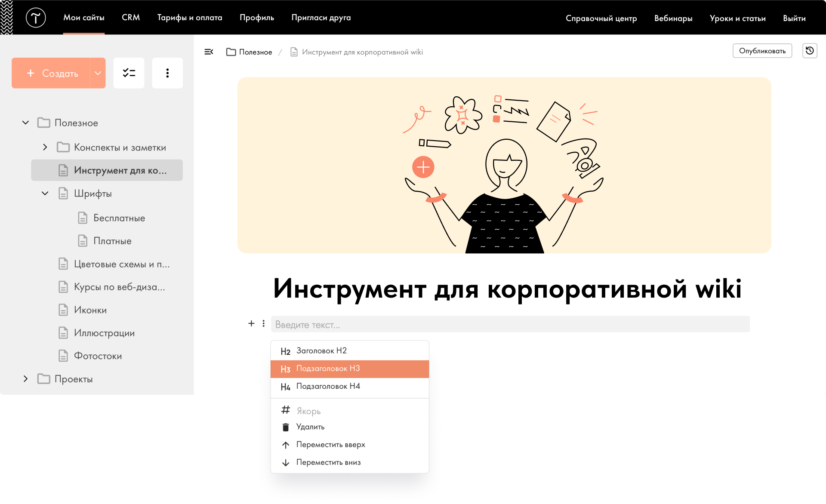
Task: Open the Создать dropdown arrow
Action: click(98, 73)
